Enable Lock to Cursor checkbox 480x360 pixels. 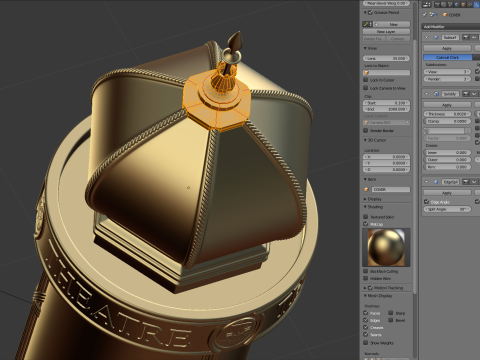pos(366,80)
